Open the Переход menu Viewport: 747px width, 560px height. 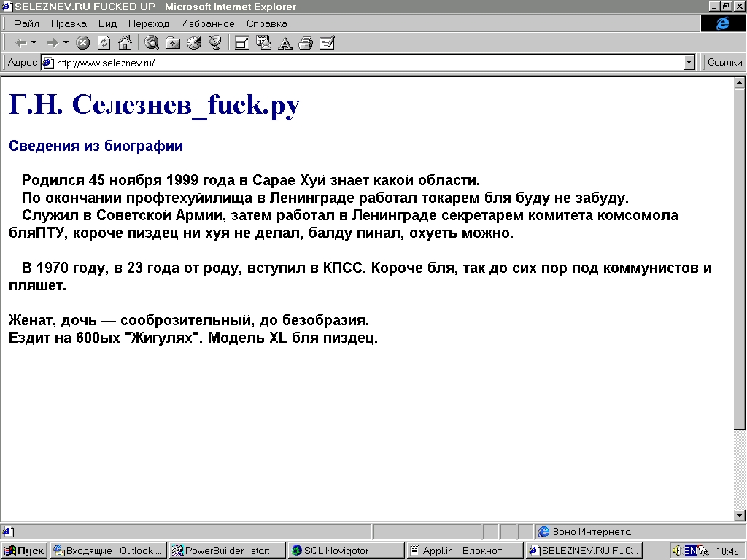pyautogui.click(x=149, y=23)
